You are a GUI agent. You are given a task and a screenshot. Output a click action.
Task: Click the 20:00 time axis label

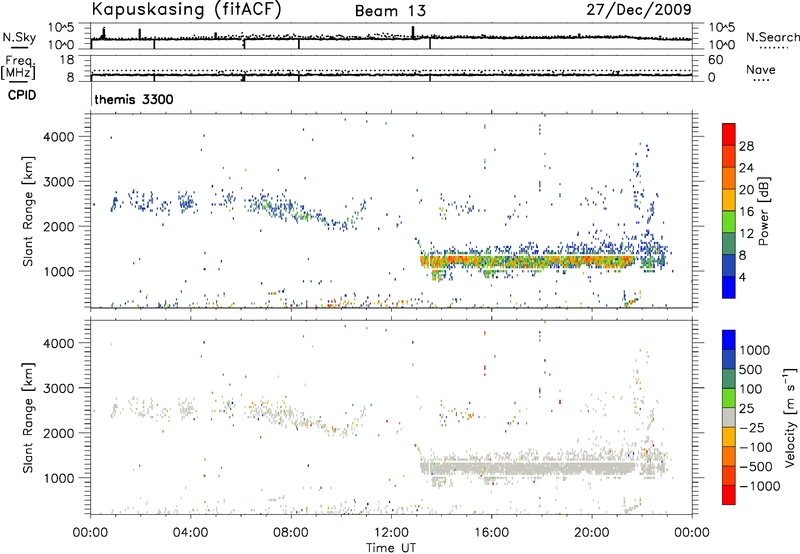pyautogui.click(x=591, y=533)
